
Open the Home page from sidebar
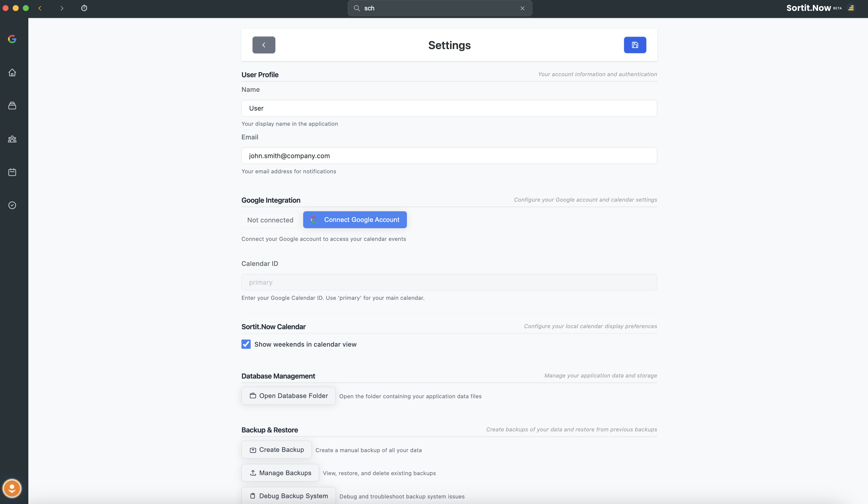(x=12, y=72)
